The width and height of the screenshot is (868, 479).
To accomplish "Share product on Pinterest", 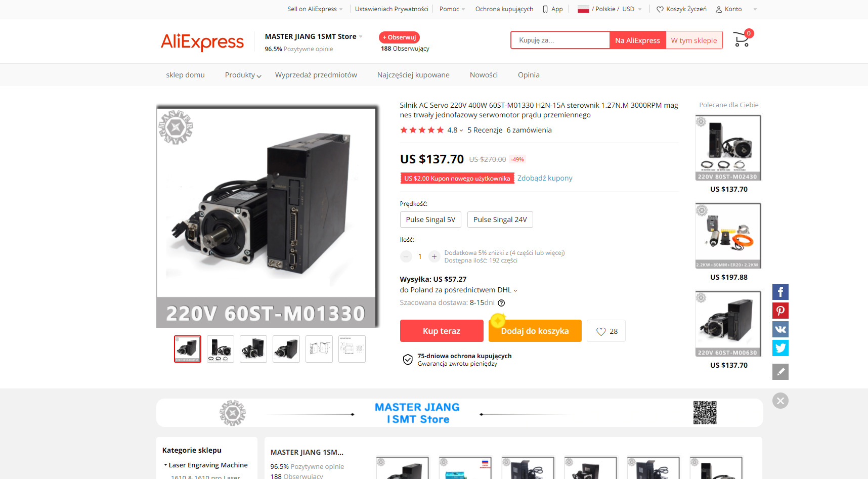I will [x=780, y=311].
